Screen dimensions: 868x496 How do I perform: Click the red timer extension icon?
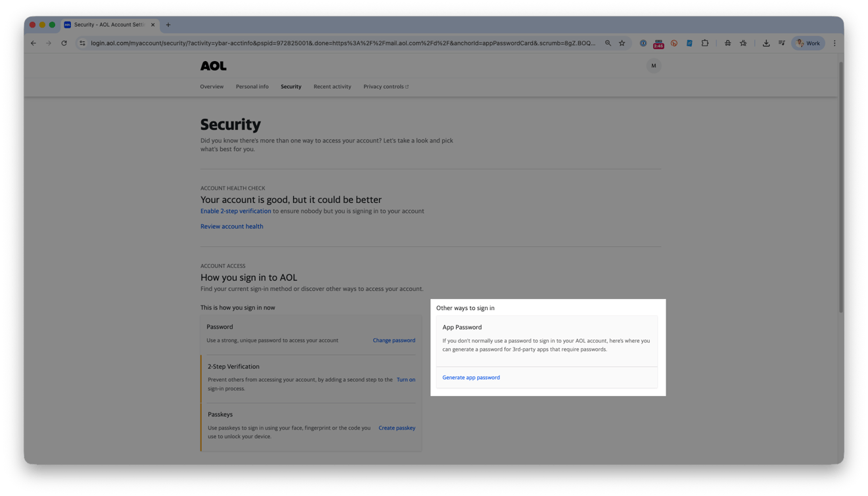[658, 43]
